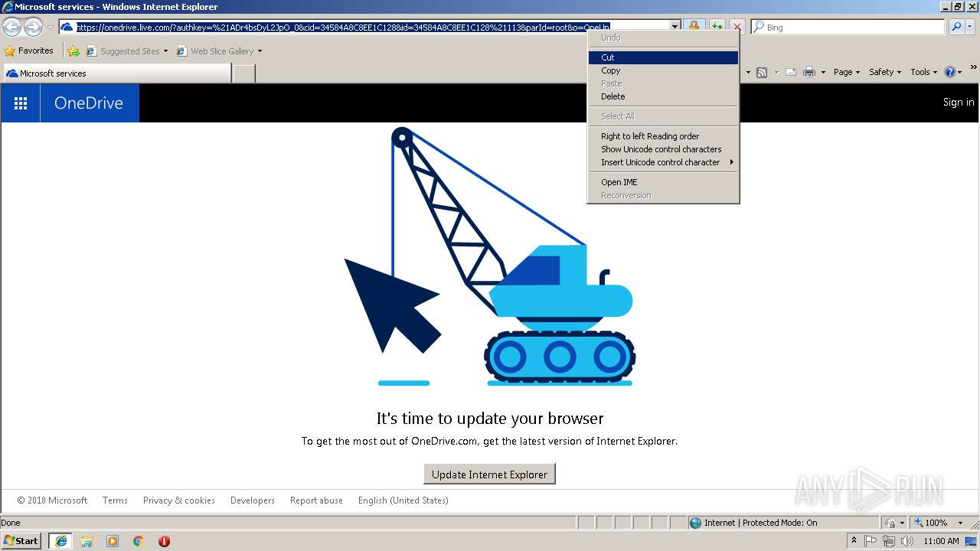Click the browser Back button
Image resolution: width=980 pixels, height=551 pixels.
(x=12, y=28)
